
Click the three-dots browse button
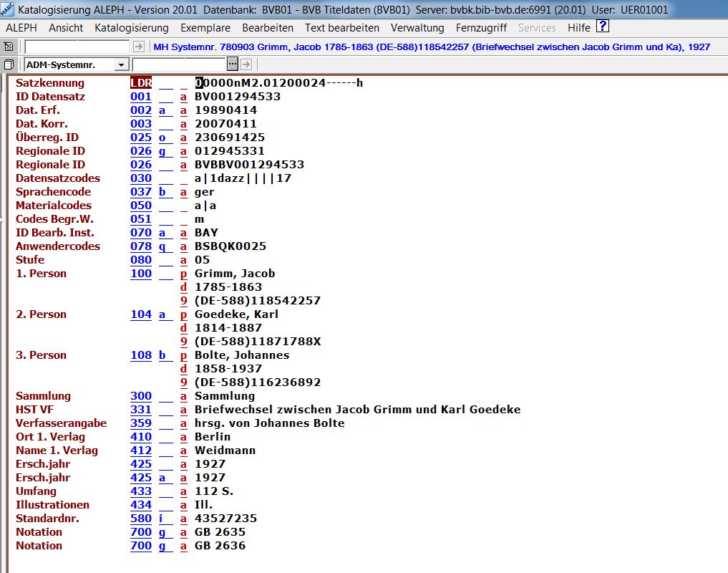pos(232,64)
